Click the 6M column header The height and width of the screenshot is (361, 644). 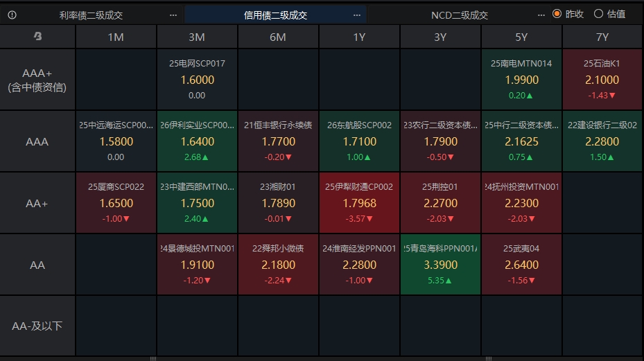coord(278,37)
